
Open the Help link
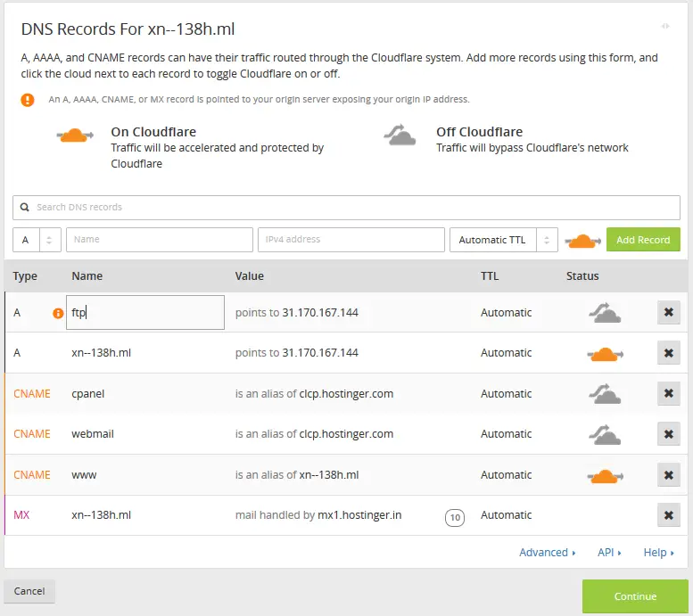[658, 553]
